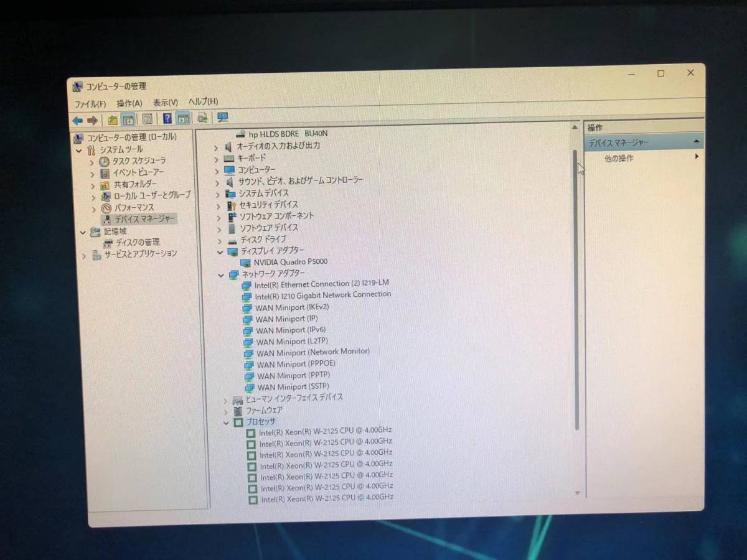The image size is (747, 560).
Task: Click the device list vertical scrollbar thumb
Action: click(x=576, y=289)
